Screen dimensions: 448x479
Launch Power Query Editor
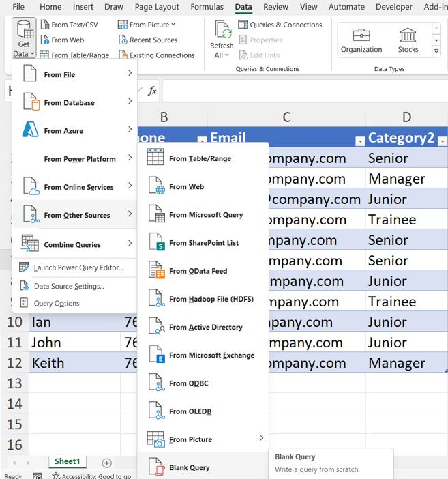74,267
